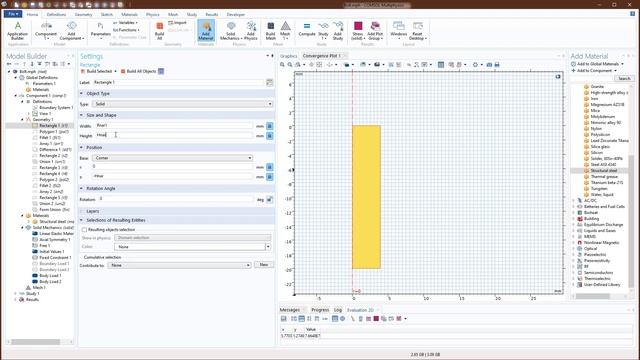Image resolution: width=640 pixels, height=360 pixels.
Task: Collapse the Size and Shape section
Action: coord(81,115)
